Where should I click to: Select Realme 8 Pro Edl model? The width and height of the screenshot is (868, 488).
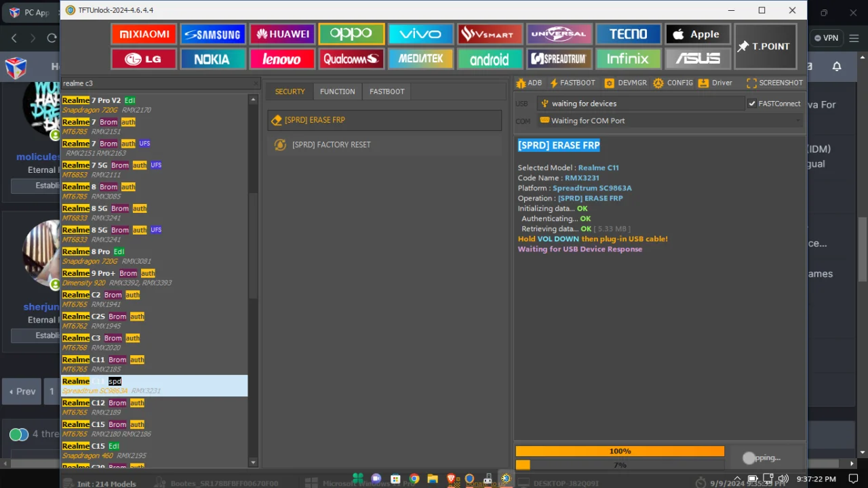pos(155,256)
